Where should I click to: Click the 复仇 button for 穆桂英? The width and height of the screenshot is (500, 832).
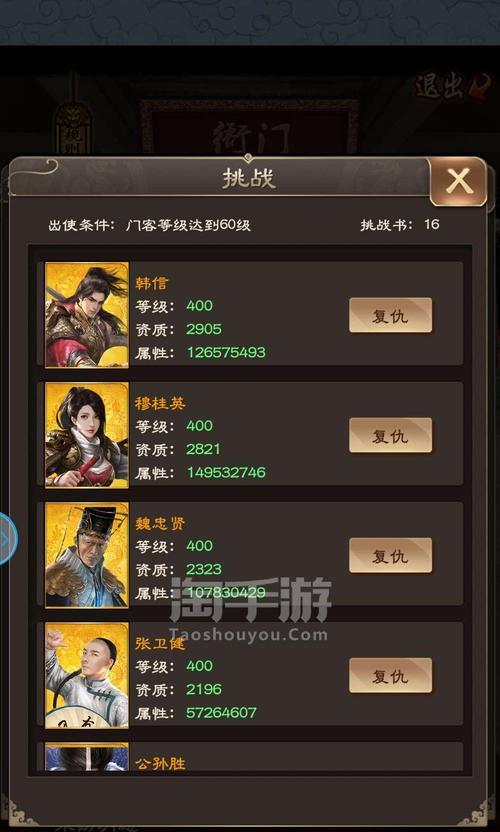(x=390, y=435)
